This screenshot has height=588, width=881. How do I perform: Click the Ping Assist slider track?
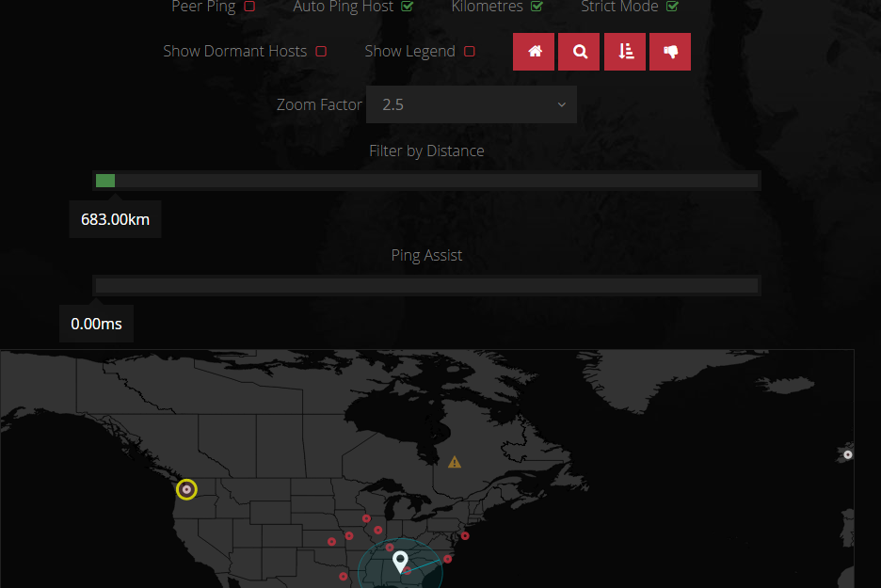point(427,285)
